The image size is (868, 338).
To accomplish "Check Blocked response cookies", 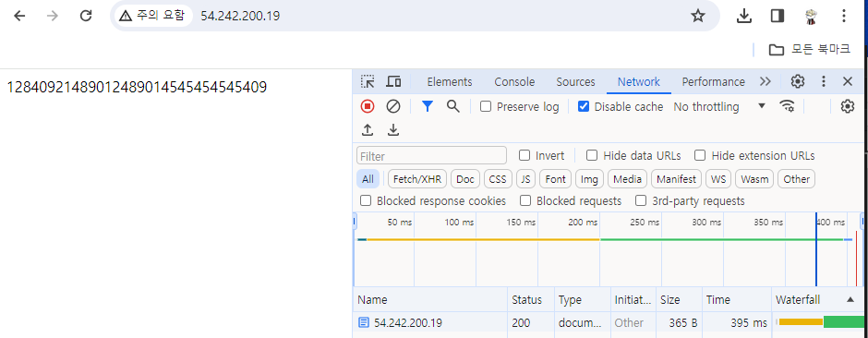I will pyautogui.click(x=365, y=200).
